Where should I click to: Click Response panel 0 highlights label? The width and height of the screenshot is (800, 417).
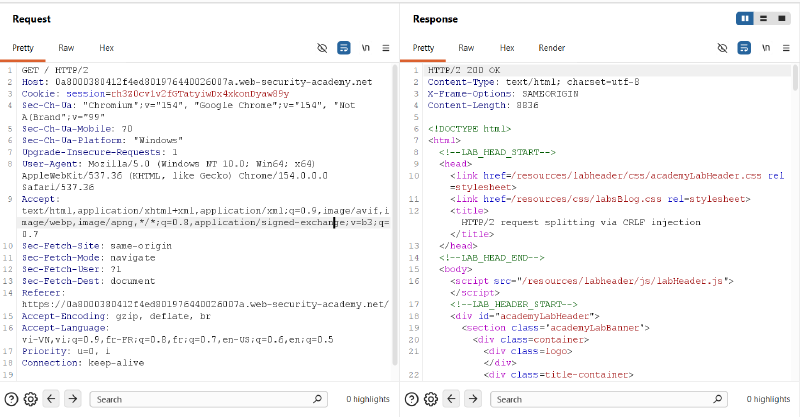pyautogui.click(x=768, y=399)
